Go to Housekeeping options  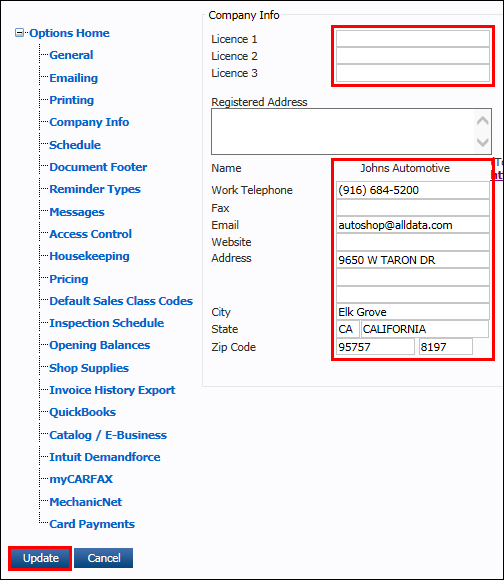[x=89, y=256]
